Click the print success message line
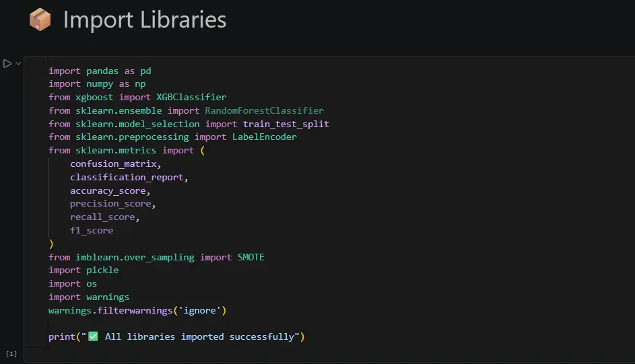Screen dimensions: 635x364 [176, 336]
